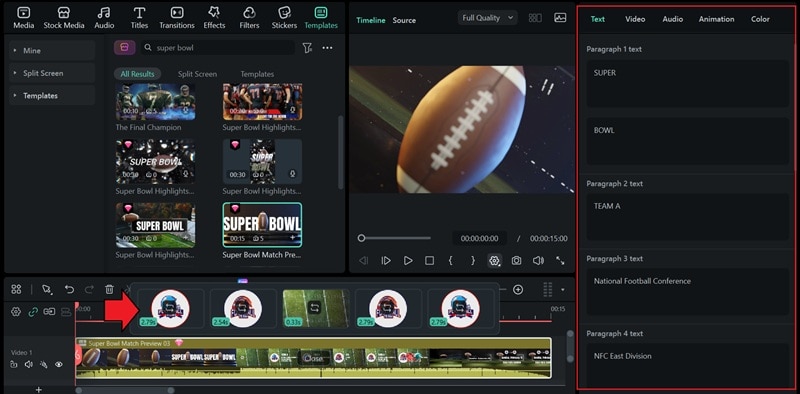Viewport: 800px width, 394px height.
Task: Toggle Video 1 track visibility eye
Action: 59,364
